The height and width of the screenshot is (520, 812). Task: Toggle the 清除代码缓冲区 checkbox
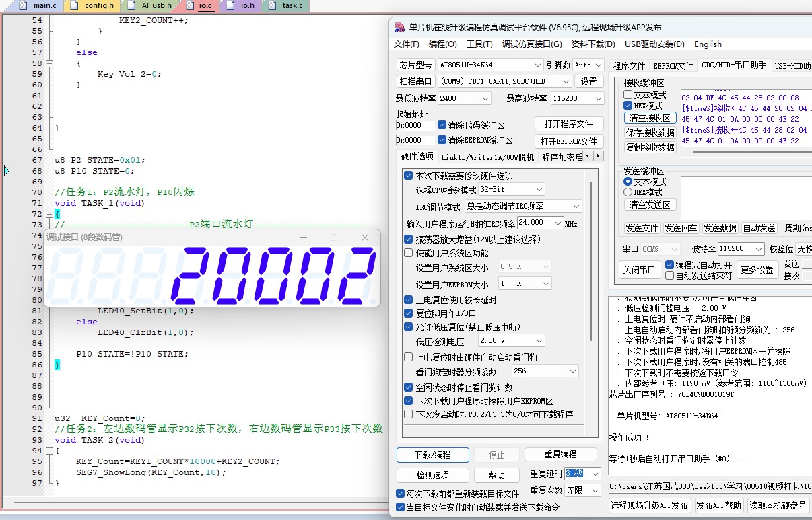[x=442, y=125]
